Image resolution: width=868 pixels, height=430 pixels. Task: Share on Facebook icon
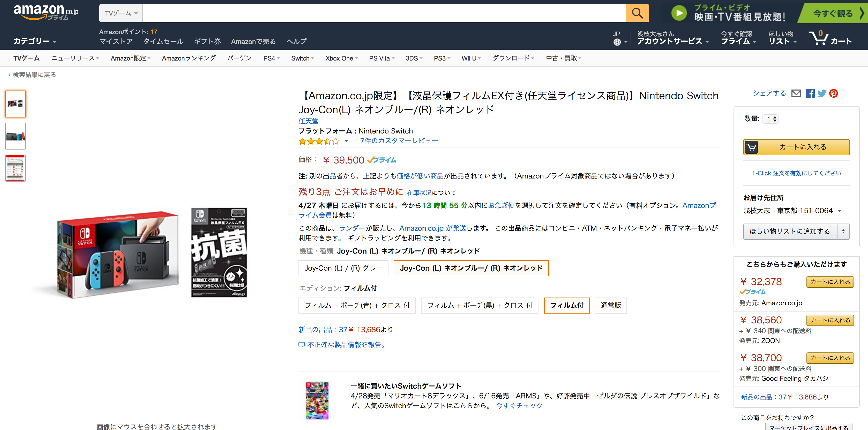pyautogui.click(x=810, y=93)
